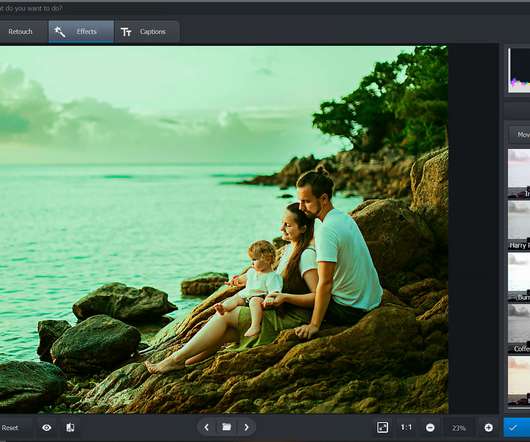This screenshot has height=442, width=530.
Task: Open the Movies effects category dropdown
Action: point(520,135)
